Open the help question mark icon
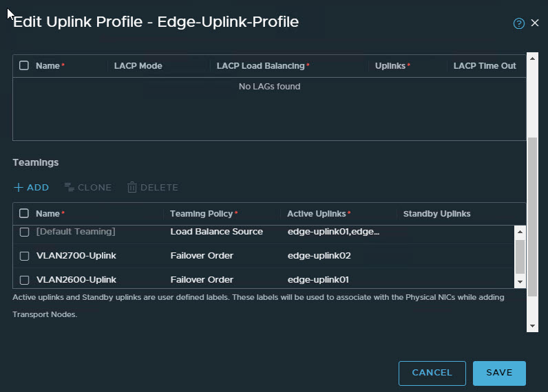The height and width of the screenshot is (392, 548). point(519,23)
